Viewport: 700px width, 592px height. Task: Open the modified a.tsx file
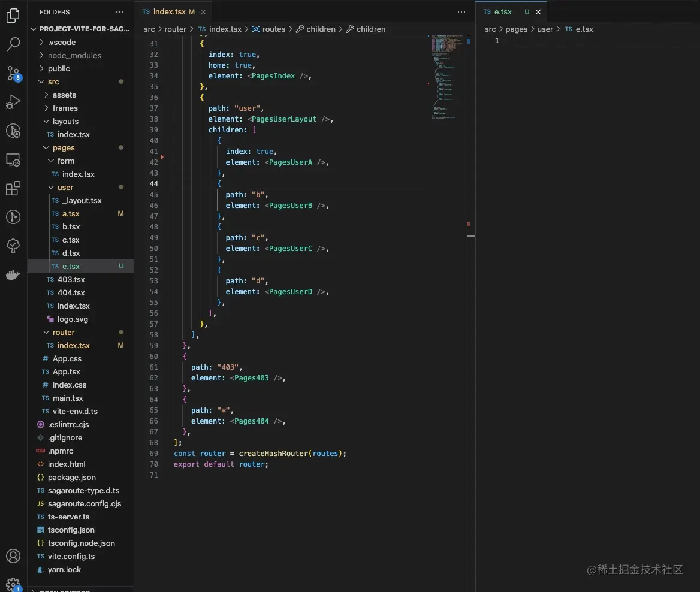[82, 213]
